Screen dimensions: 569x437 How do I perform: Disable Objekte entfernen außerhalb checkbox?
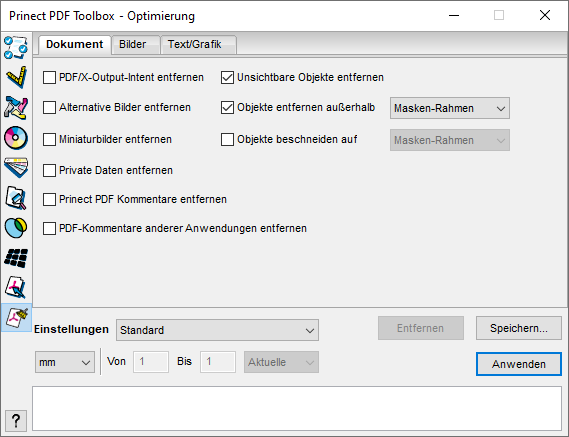tap(228, 108)
